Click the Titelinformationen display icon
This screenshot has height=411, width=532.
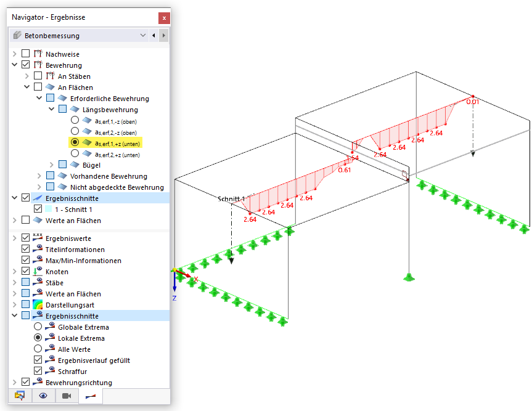point(38,249)
